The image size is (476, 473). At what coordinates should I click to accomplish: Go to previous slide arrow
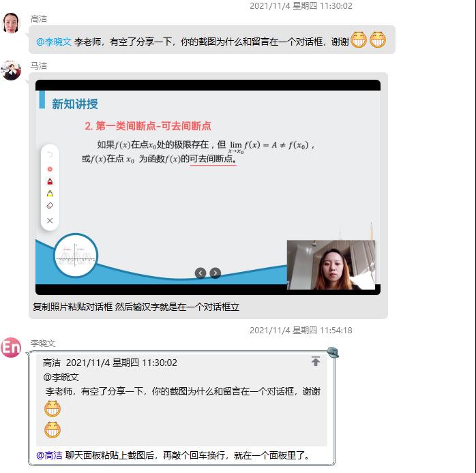tap(200, 273)
